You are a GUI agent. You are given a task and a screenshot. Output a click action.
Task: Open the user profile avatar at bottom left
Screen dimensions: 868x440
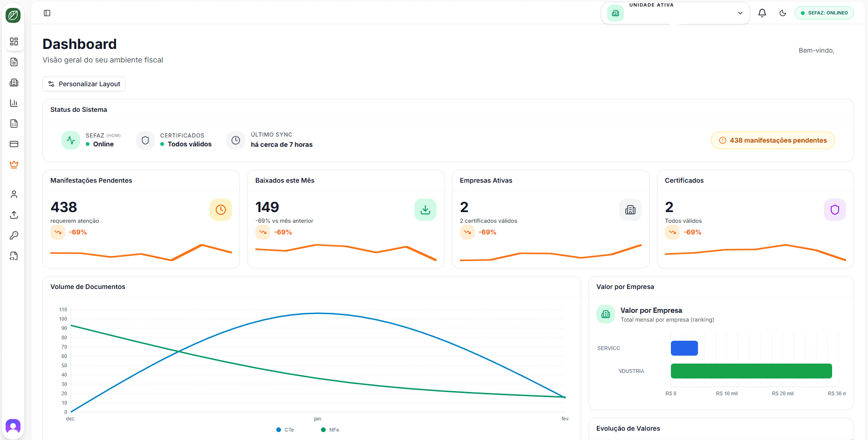[x=13, y=426]
